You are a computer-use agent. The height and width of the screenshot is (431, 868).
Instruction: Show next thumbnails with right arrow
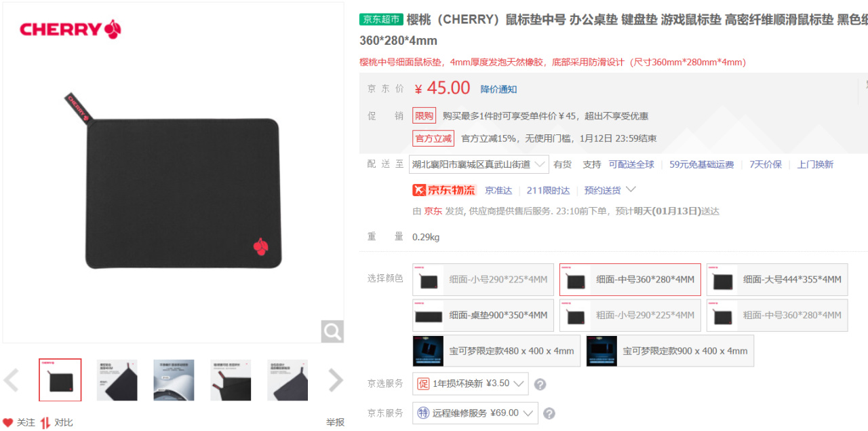(x=336, y=381)
